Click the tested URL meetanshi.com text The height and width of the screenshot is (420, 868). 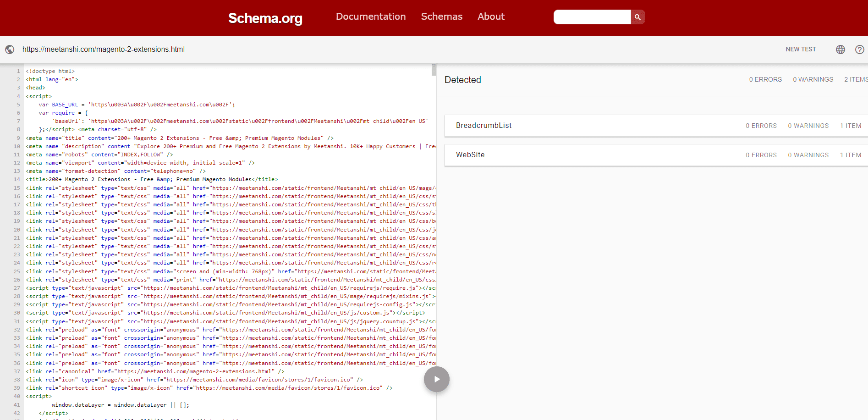pos(104,50)
